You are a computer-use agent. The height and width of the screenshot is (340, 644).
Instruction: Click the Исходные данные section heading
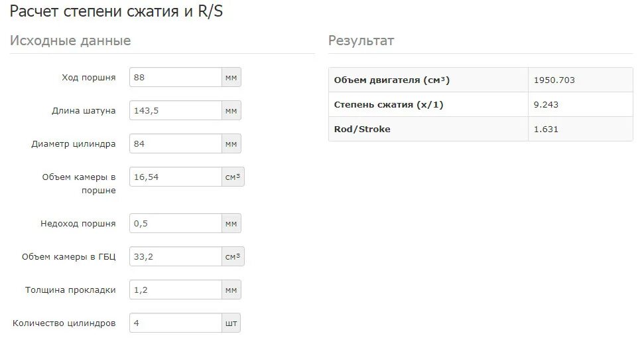tap(70, 41)
